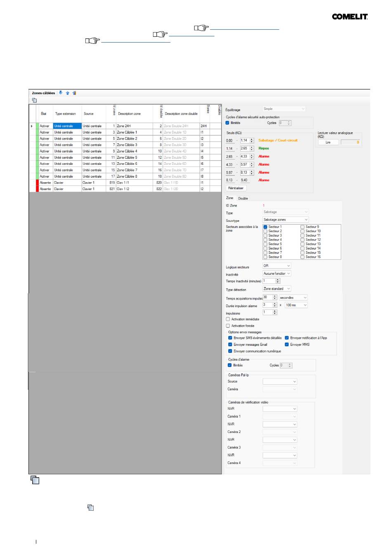Select the Zone Câblée 4 cell
This screenshot has height=559, width=392.
coord(135,151)
